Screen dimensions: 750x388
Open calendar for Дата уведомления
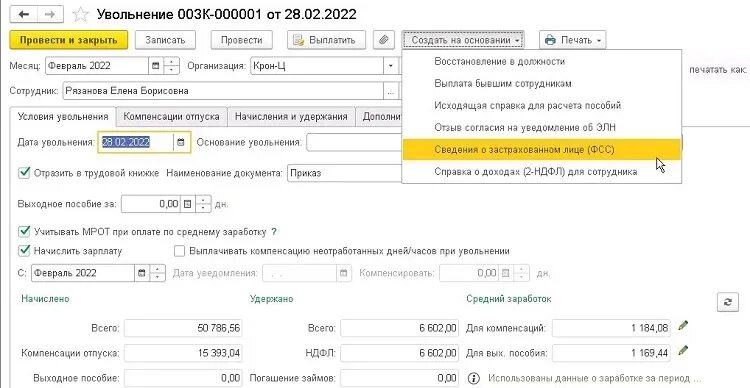click(x=343, y=273)
